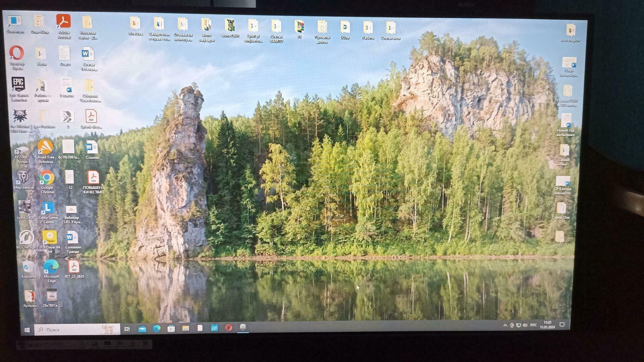The height and width of the screenshot is (362, 644).
Task: Open Соломон Гранди Word document
Action: tap(72, 242)
